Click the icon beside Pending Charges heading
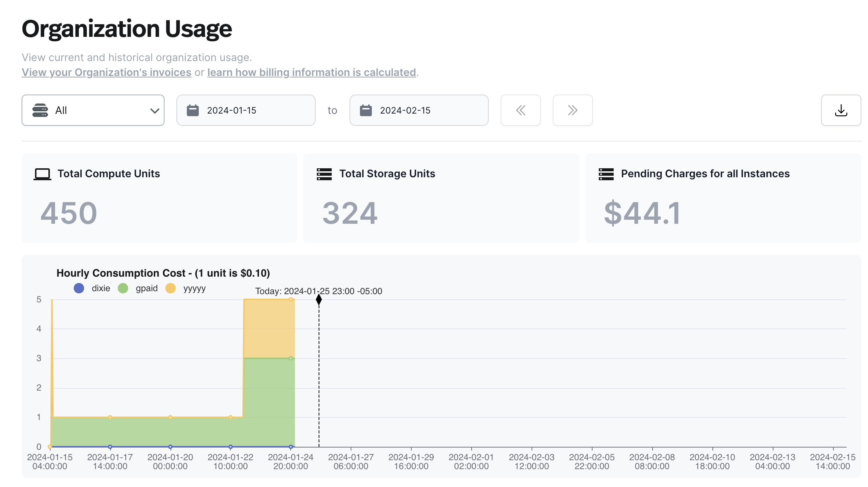The height and width of the screenshot is (487, 868). (x=606, y=174)
